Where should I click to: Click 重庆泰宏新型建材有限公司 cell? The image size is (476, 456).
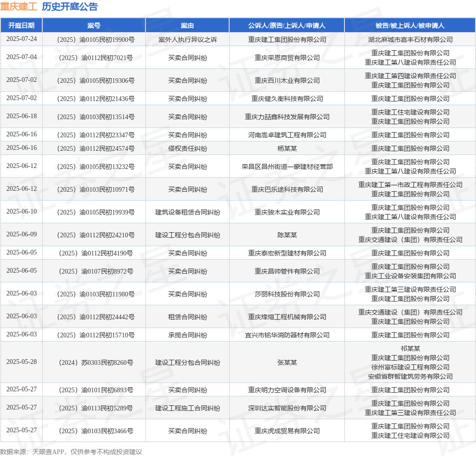tap(287, 254)
